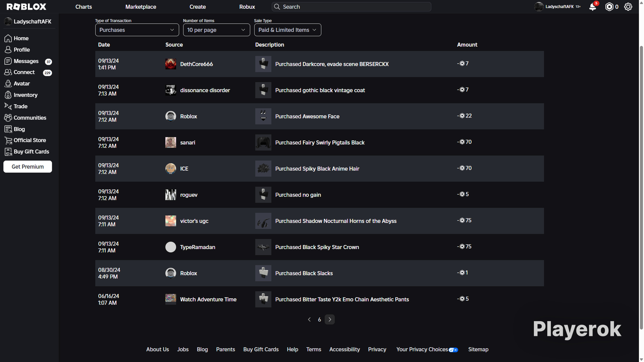Open the Awesome Face item thumbnail
The width and height of the screenshot is (644, 362).
click(x=263, y=116)
